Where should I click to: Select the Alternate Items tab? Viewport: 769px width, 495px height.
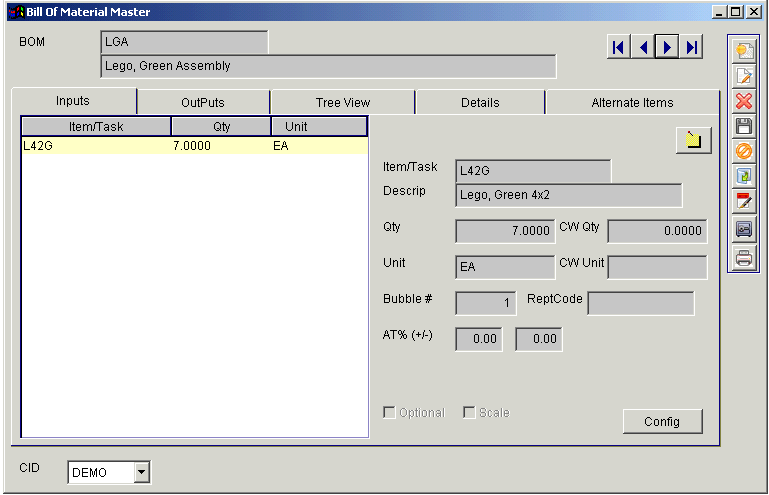(632, 102)
